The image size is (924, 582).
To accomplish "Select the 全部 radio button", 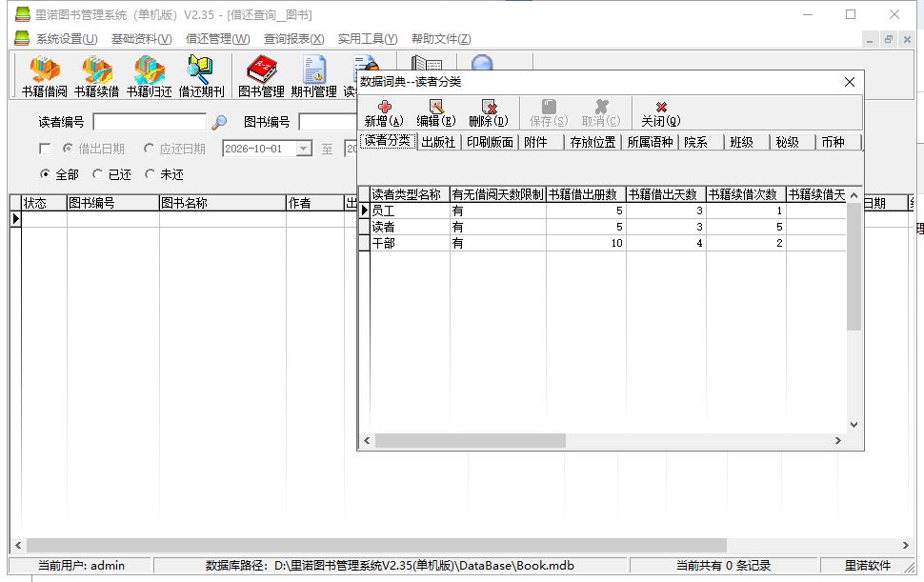I will click(45, 174).
